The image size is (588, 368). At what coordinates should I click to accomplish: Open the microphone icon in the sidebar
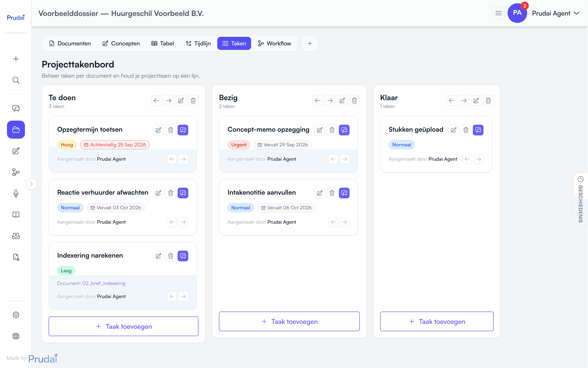[16, 193]
